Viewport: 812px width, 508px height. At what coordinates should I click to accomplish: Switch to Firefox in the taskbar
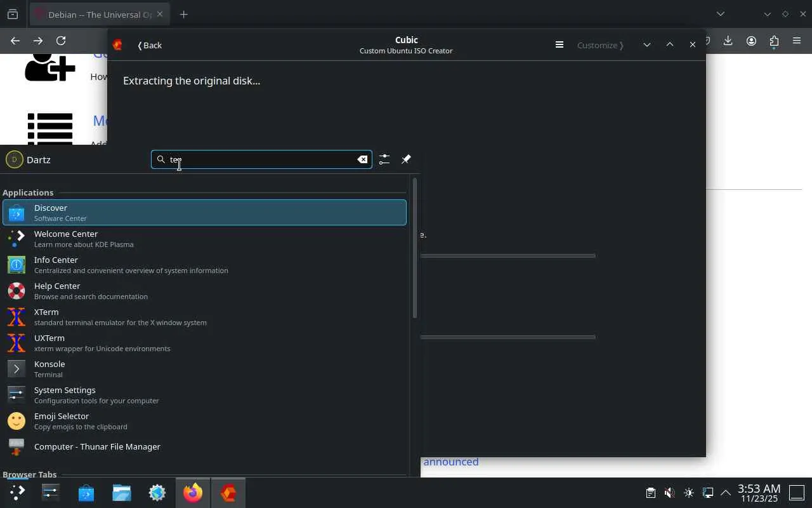pos(193,492)
